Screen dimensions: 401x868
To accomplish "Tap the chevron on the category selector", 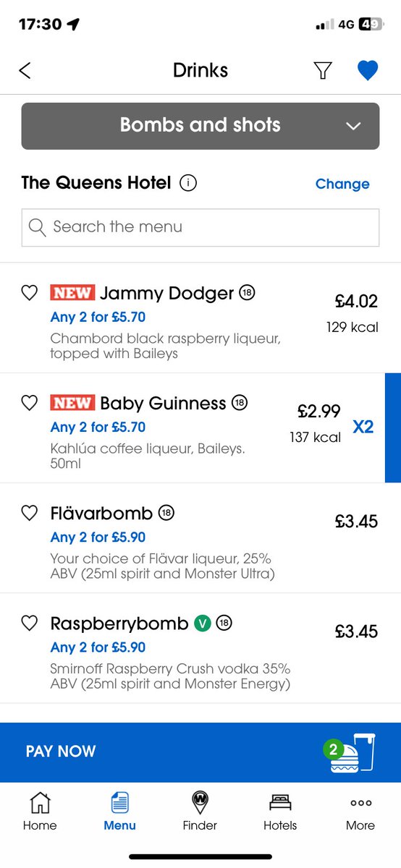I will point(353,126).
